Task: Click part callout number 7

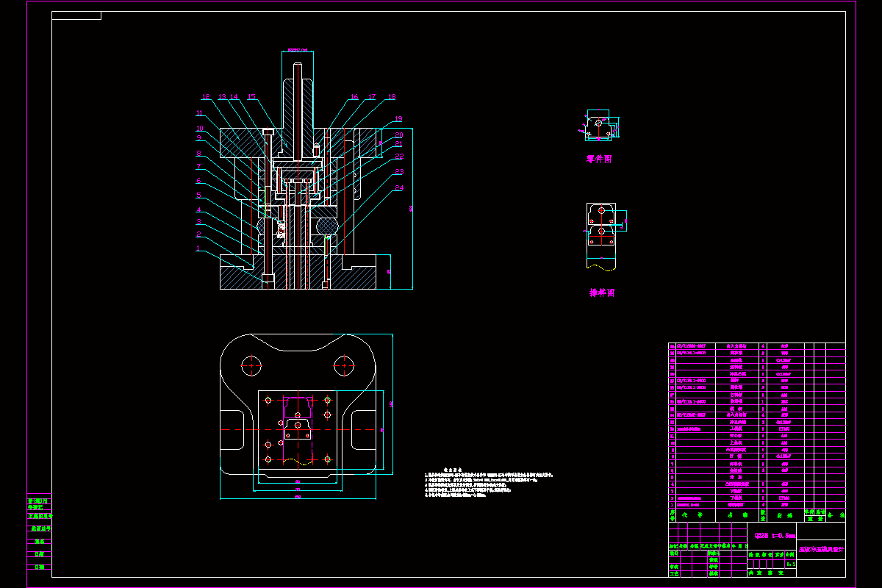Action: [x=198, y=166]
